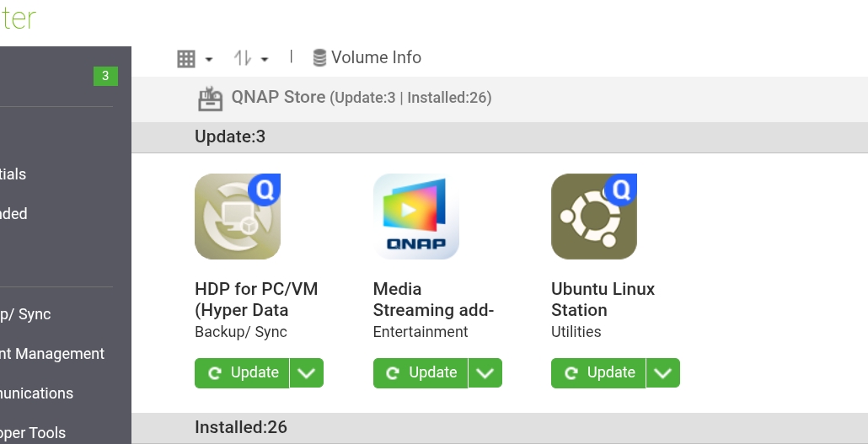Expand Ubuntu Linux Station update options arrow

tap(663, 372)
